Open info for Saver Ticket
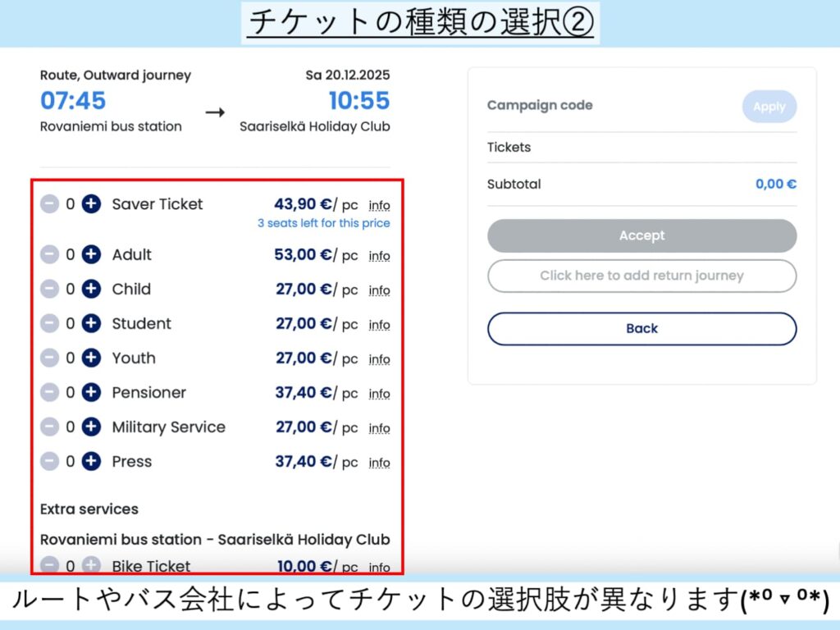Screen dimensions: 840x630 [379, 205]
